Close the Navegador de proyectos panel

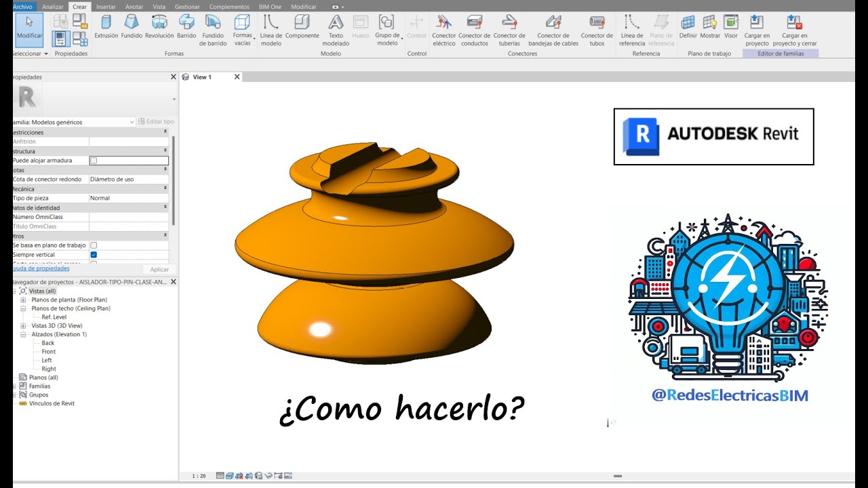173,282
